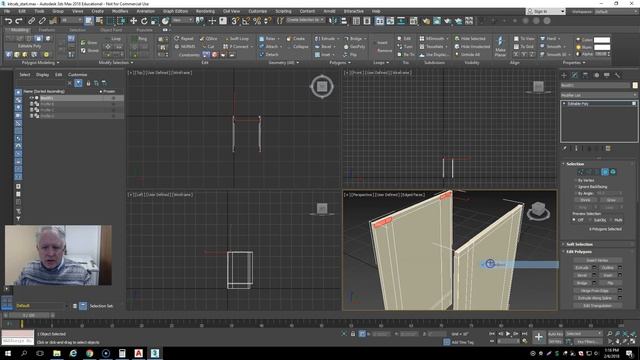The width and height of the screenshot is (640, 360).
Task: Click the Top viewport ViewCube
Action: (322, 86)
